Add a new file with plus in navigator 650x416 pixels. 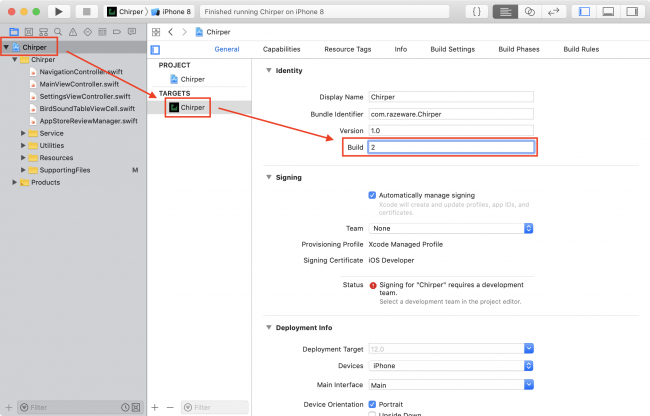coord(9,407)
